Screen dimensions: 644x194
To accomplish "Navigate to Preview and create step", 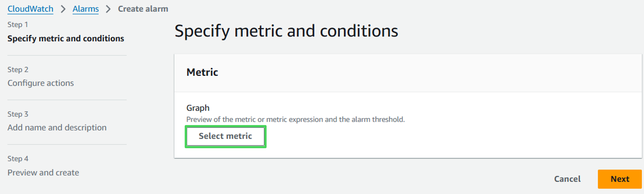I will pos(43,173).
